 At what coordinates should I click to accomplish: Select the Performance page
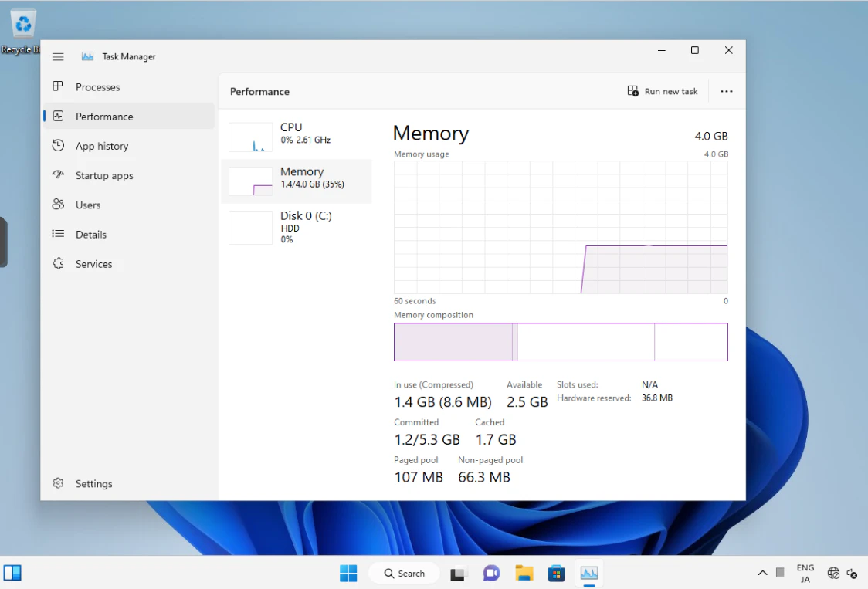[x=129, y=117]
